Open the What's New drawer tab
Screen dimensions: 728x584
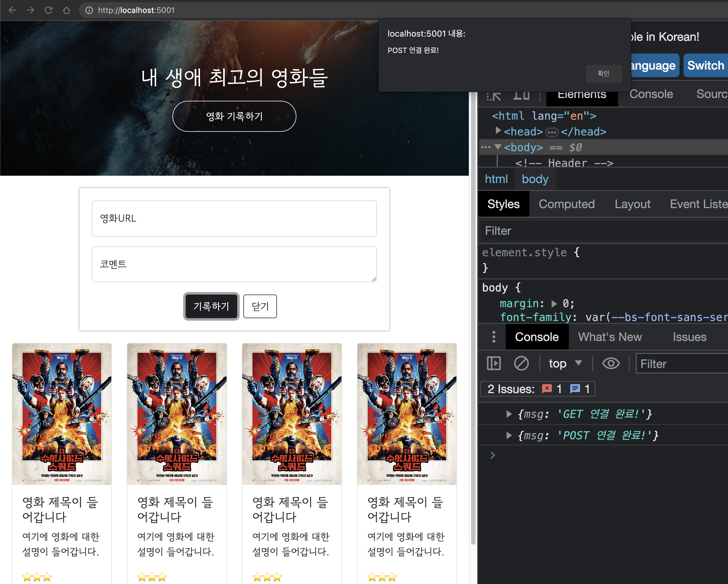pos(609,337)
